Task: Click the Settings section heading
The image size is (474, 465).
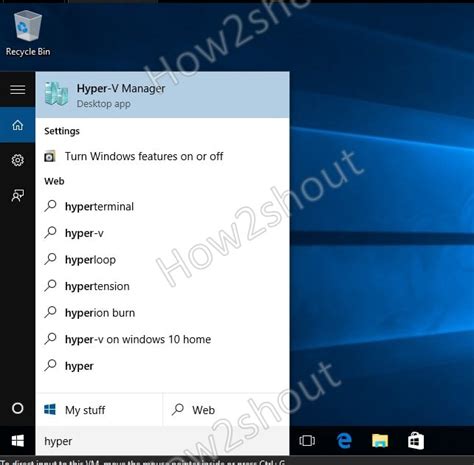Action: 62,131
